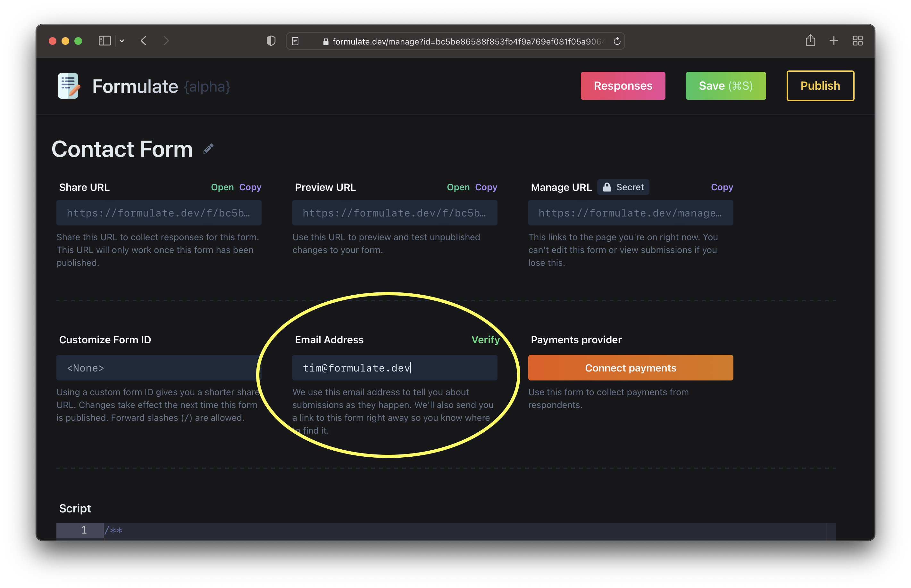Click the Connect payments button
This screenshot has height=588, width=911.
coord(630,368)
